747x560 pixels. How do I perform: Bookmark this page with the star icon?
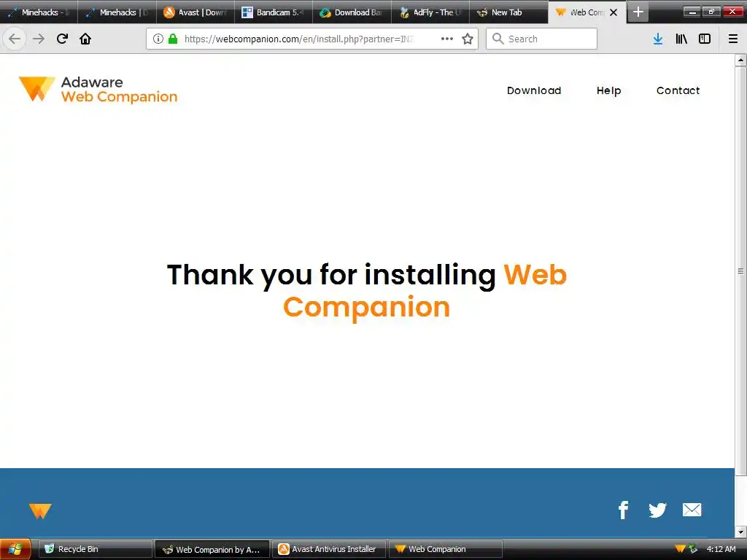[468, 39]
